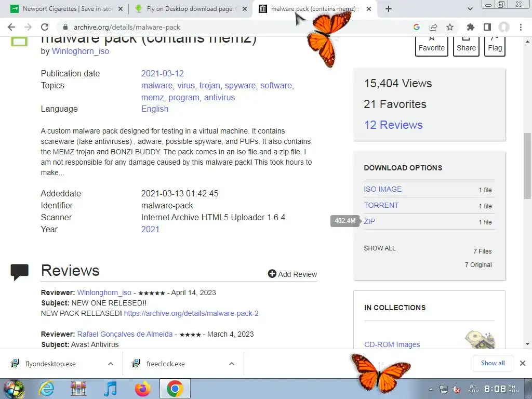532x399 pixels.
Task: Click the 8:08 PM taskbar clock
Action: 501,389
